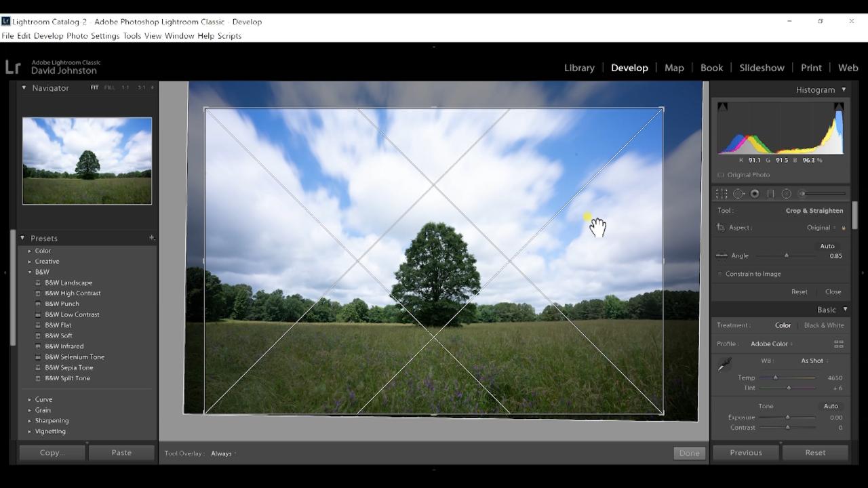Select the Crop Overlay tool
Screen dimensions: 868x488
pyautogui.click(x=722, y=193)
